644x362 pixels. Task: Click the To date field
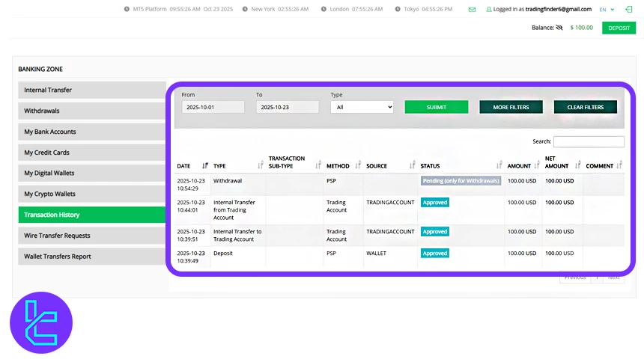point(288,107)
